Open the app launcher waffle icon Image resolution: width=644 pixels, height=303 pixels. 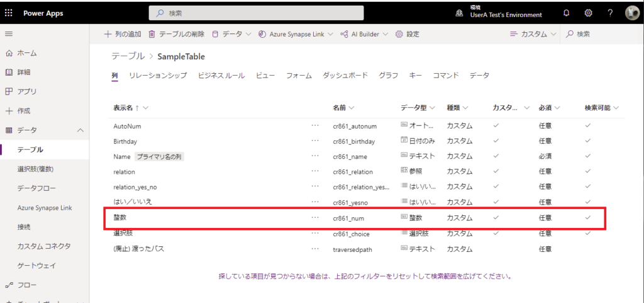coord(9,13)
